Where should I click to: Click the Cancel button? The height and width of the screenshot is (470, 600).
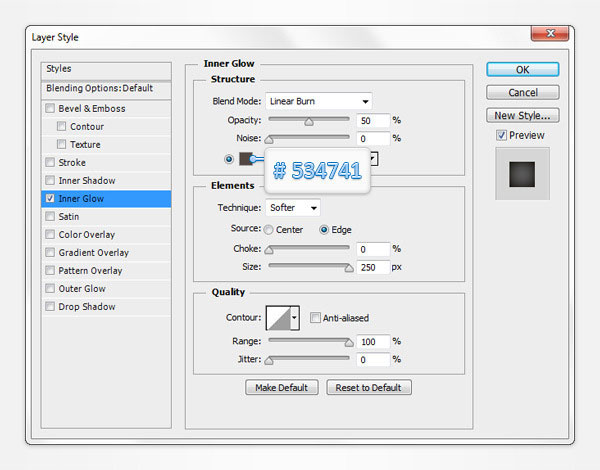(523, 93)
